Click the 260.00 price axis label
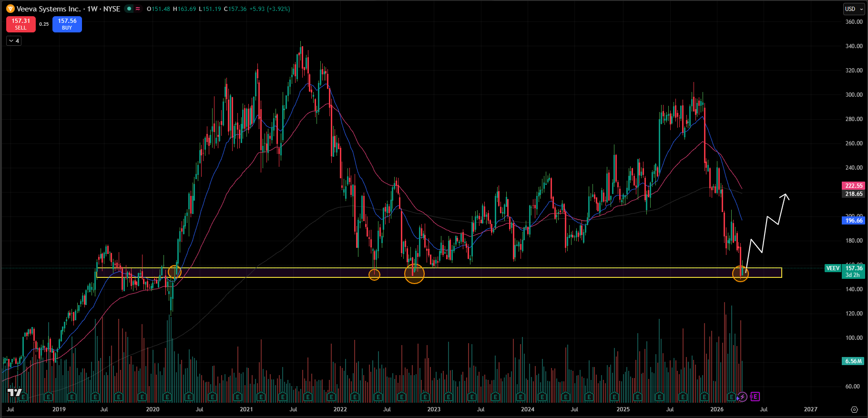The height and width of the screenshot is (418, 868). coord(854,143)
